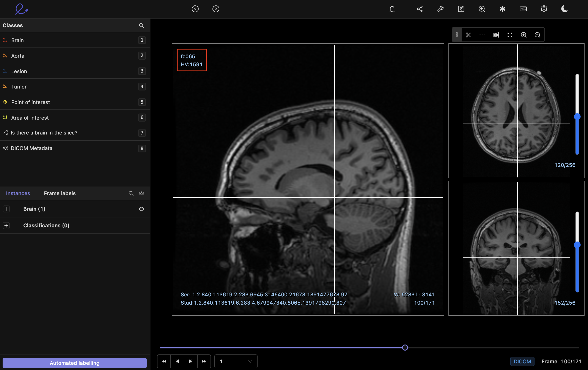Open the playback speed dropdown
Screen dimensions: 588x370
coord(235,361)
